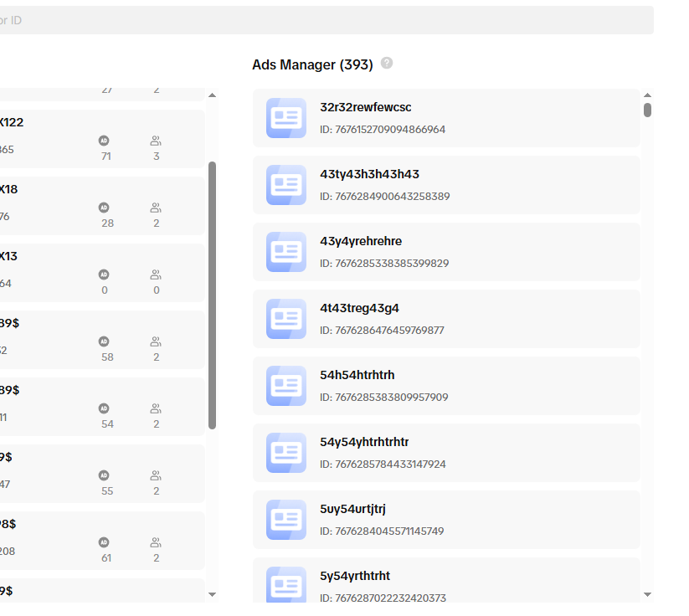Click the card title ending X18
Image resolution: width=689 pixels, height=616 pixels.
tap(8, 189)
